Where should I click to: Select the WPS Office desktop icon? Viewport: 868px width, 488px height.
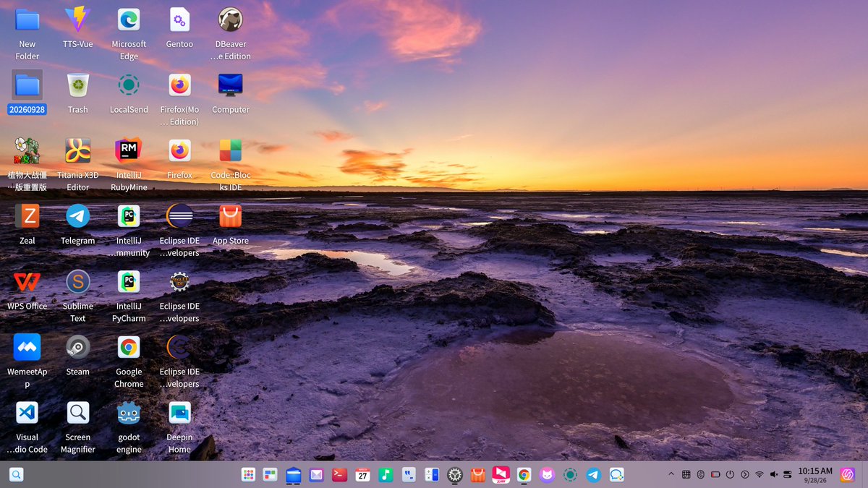click(x=27, y=281)
